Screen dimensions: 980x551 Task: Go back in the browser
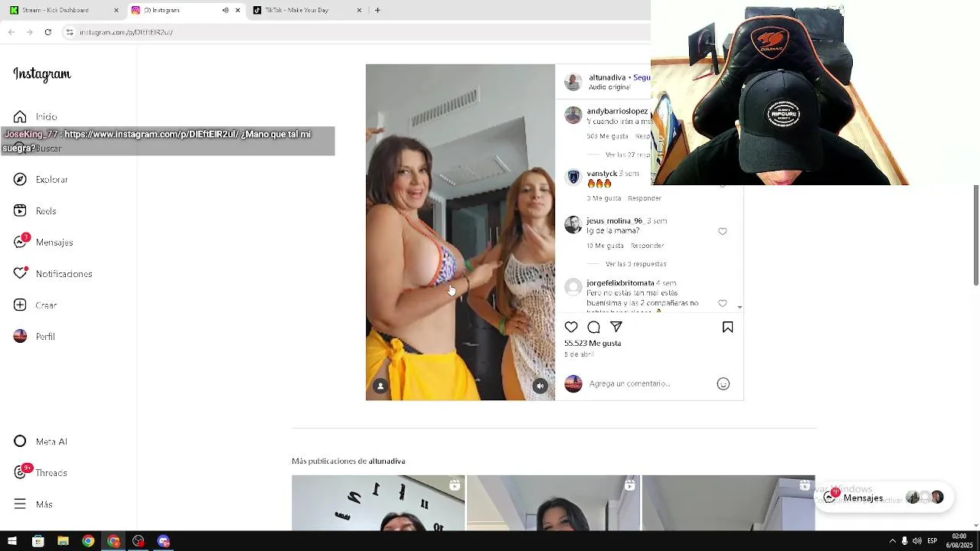(11, 32)
